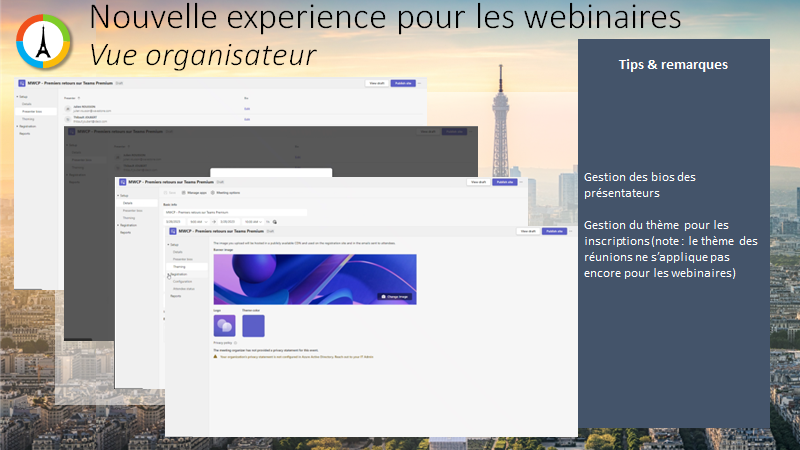Click the warning icon beside the privacy statement message

[215, 357]
